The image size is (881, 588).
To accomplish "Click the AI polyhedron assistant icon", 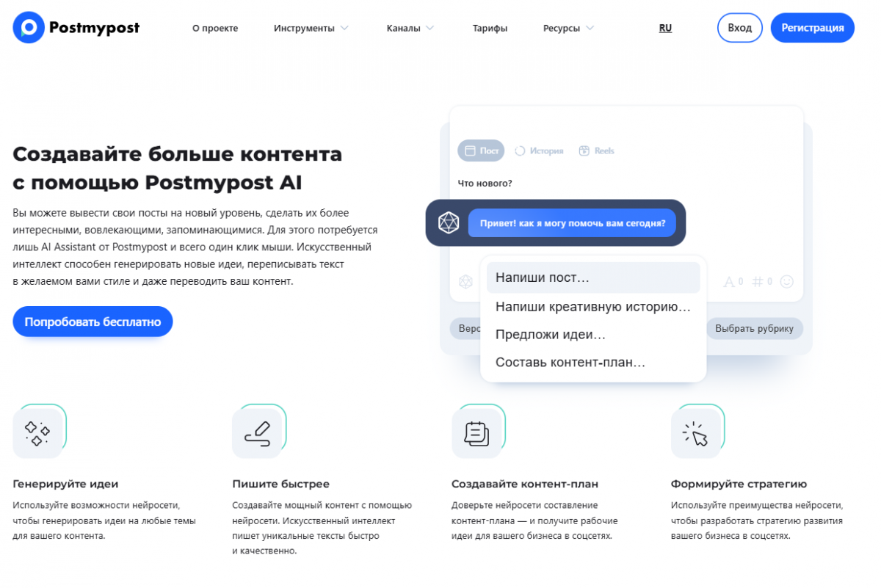I will (x=449, y=222).
